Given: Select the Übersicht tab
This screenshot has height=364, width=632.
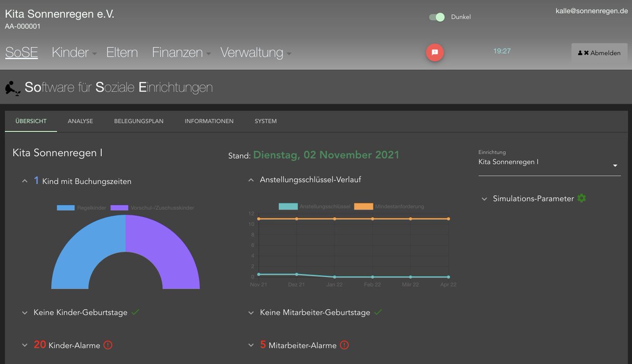Looking at the screenshot, I should pos(31,121).
